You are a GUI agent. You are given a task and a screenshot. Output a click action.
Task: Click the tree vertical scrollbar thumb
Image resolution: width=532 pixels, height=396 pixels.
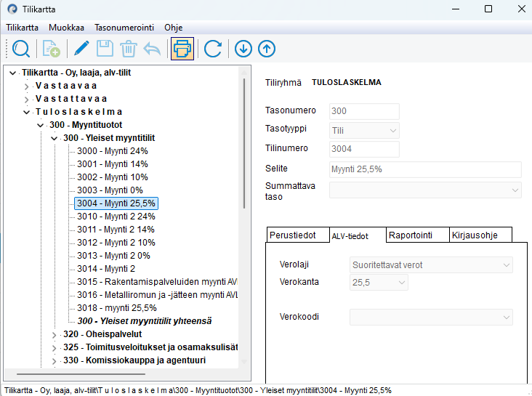click(x=243, y=143)
